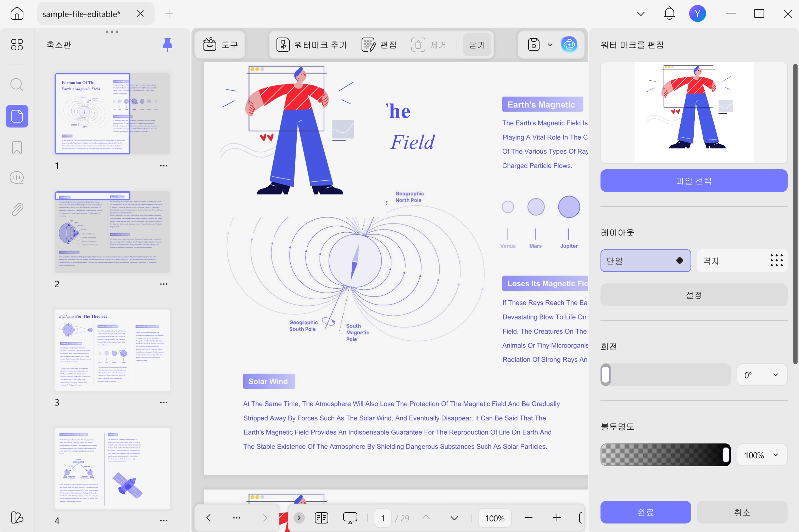The height and width of the screenshot is (532, 799).
Task: Select the 단일 single layout option
Action: coord(646,261)
